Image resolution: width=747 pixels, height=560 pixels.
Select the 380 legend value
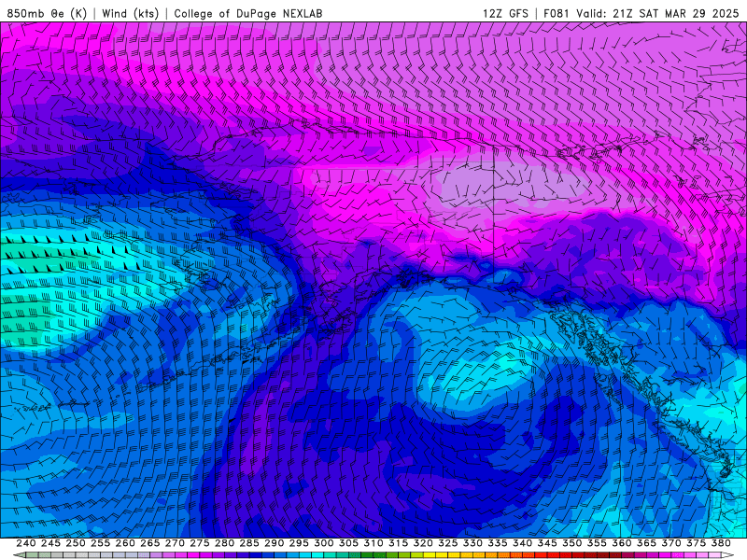pos(721,543)
